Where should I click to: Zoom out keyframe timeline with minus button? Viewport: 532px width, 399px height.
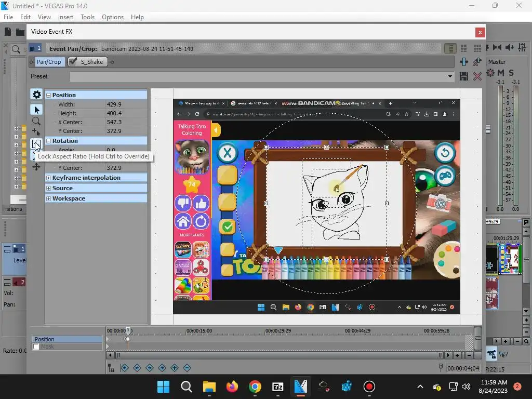[469, 355]
